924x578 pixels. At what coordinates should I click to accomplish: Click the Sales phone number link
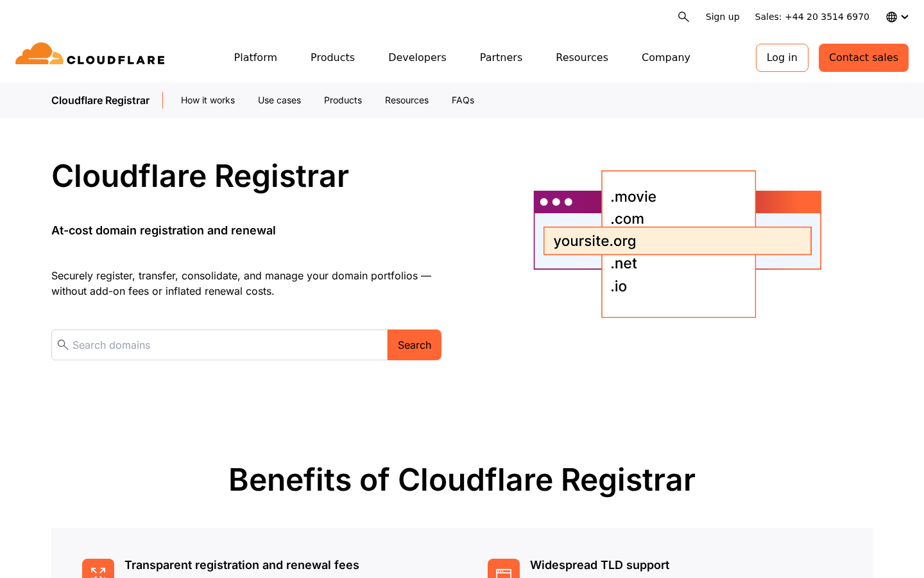point(812,17)
